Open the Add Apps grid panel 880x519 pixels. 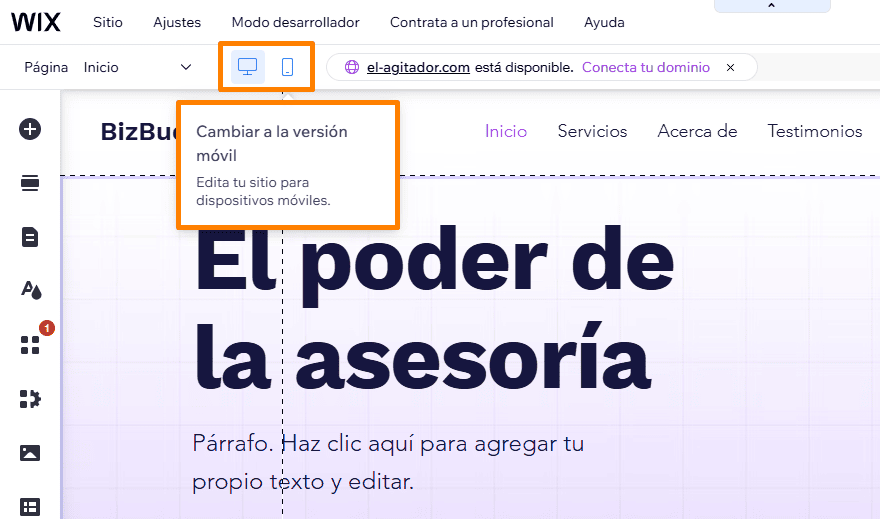pyautogui.click(x=30, y=345)
